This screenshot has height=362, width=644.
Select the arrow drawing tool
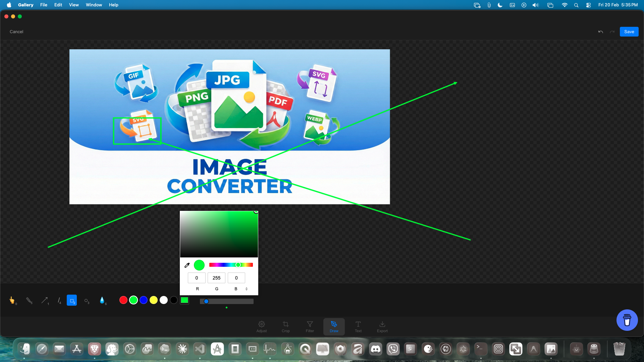tap(44, 300)
